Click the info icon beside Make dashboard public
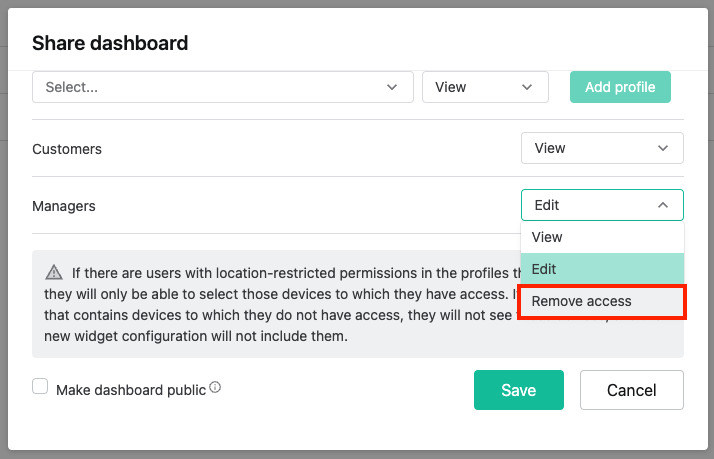Viewport: 714px width, 459px height. [215, 387]
